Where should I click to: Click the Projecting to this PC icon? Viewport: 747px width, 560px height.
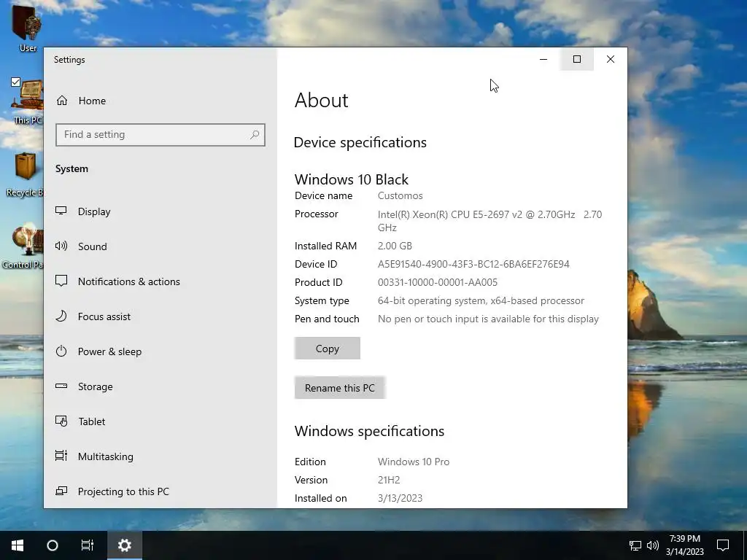tap(61, 491)
